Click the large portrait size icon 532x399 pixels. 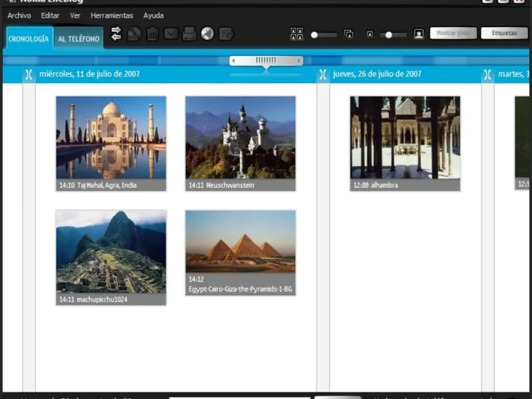click(418, 34)
